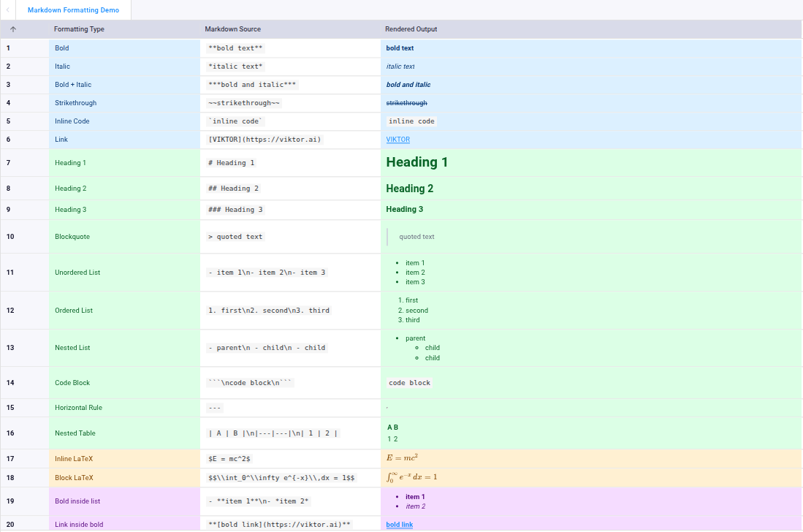Select the Nested List formatting type cell

point(124,348)
